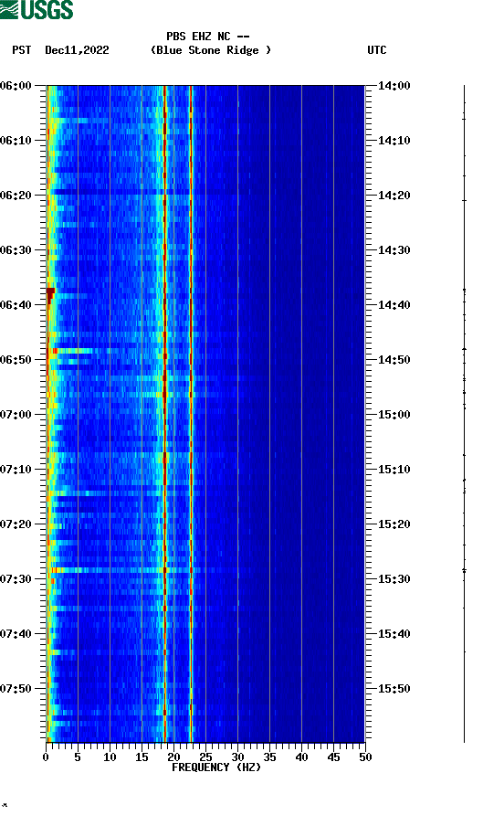The height and width of the screenshot is (815, 504).
Task: Click the 14:30 UTC time label
Action: pyautogui.click(x=394, y=250)
